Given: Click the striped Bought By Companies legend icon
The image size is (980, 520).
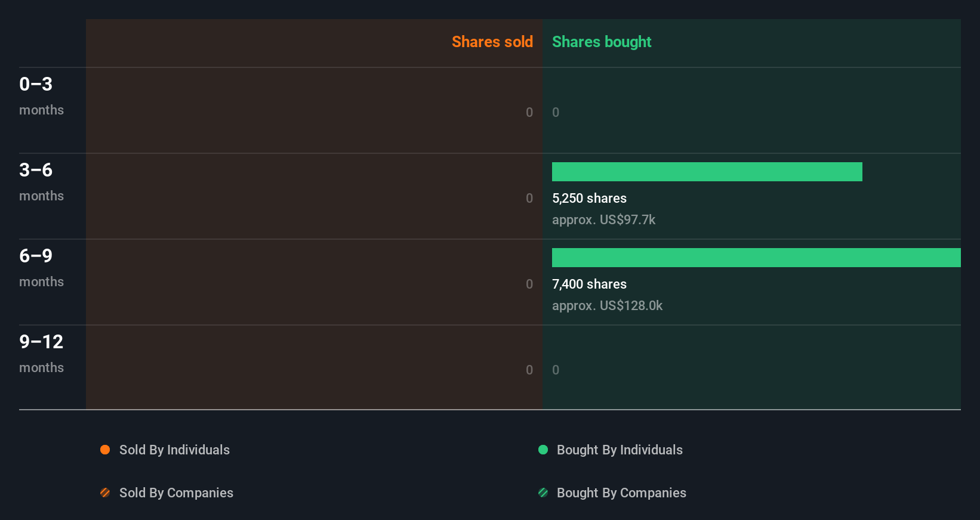Looking at the screenshot, I should 543,493.
